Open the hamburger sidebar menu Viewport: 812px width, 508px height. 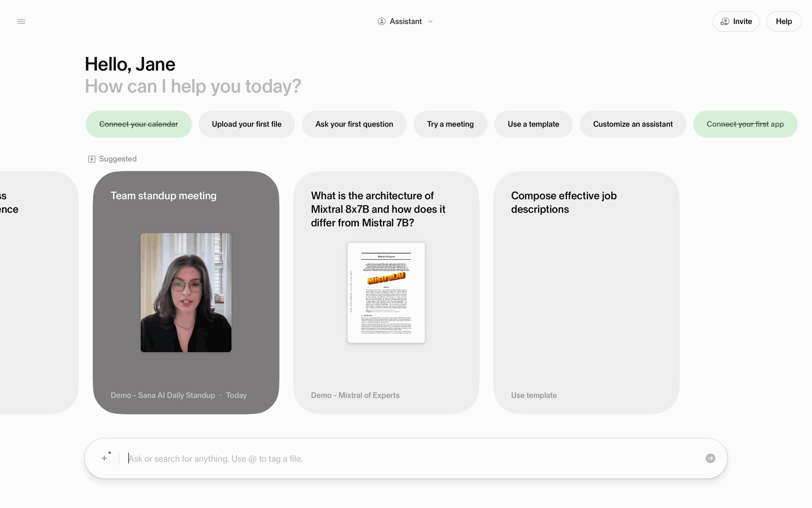[21, 22]
